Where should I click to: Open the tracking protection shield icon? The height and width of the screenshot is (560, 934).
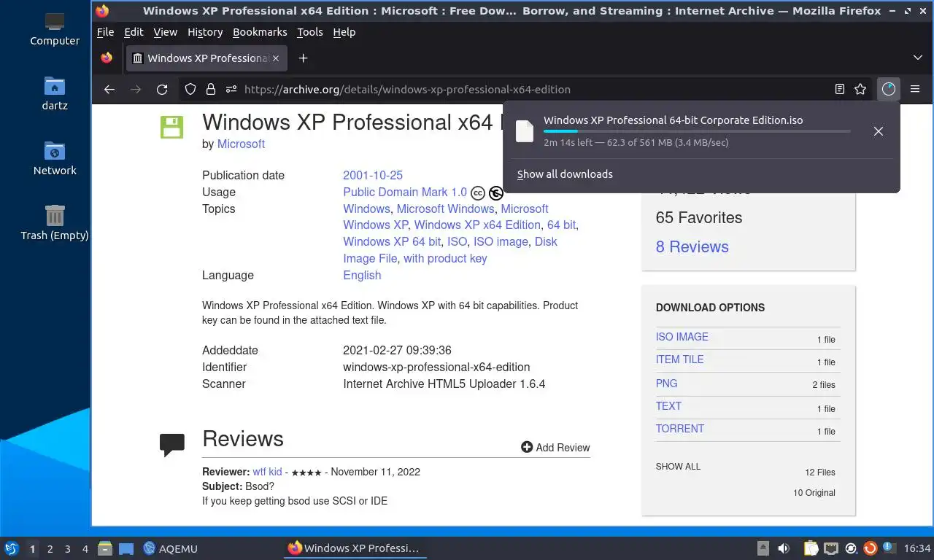(x=190, y=89)
